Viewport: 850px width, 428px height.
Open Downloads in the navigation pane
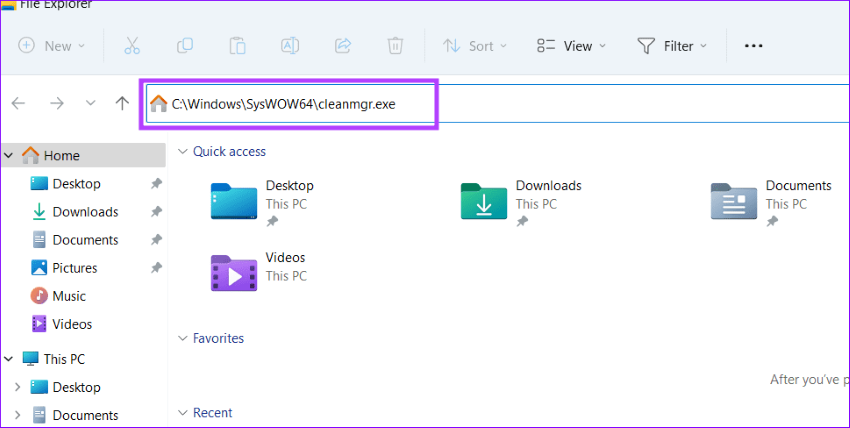(x=85, y=212)
